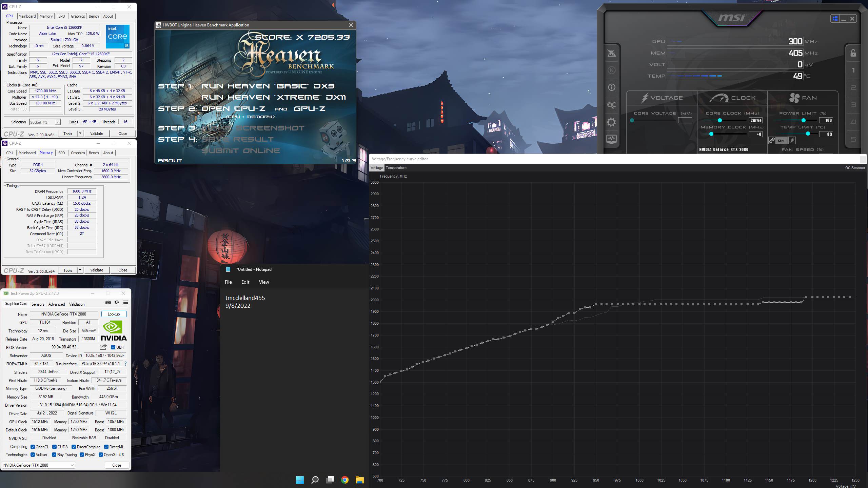Open Afterburner settings gear icon
This screenshot has width=868, height=488.
point(611,122)
